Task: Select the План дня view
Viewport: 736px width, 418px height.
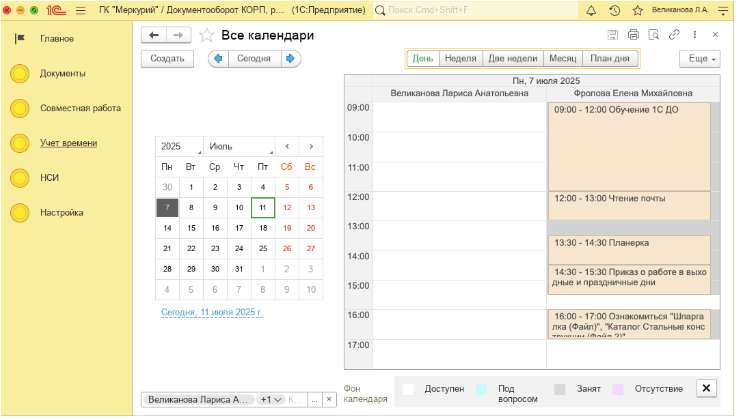Action: [610, 58]
